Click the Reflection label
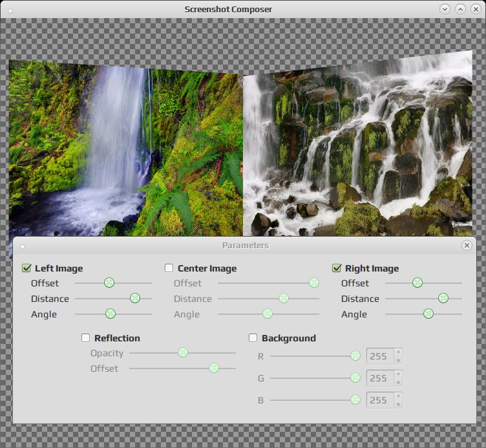This screenshot has height=448, width=486. coord(117,338)
